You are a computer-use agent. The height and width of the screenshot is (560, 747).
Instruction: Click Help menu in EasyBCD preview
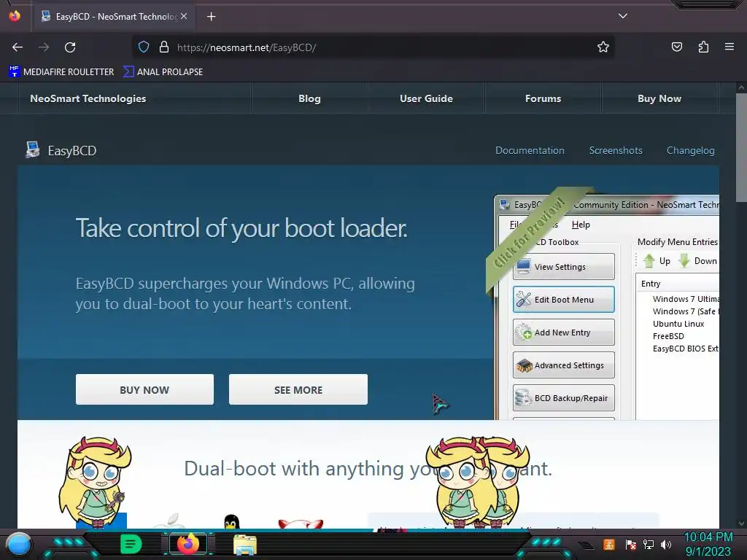[581, 225]
